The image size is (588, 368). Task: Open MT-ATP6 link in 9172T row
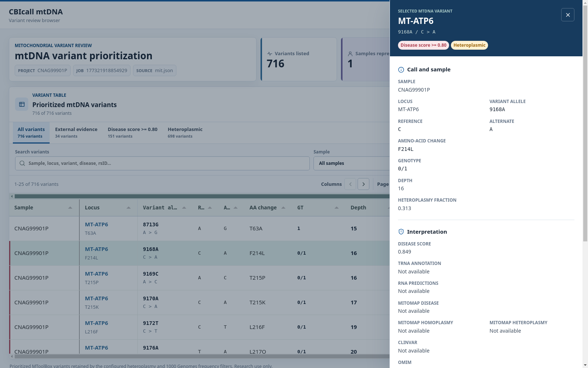point(96,323)
